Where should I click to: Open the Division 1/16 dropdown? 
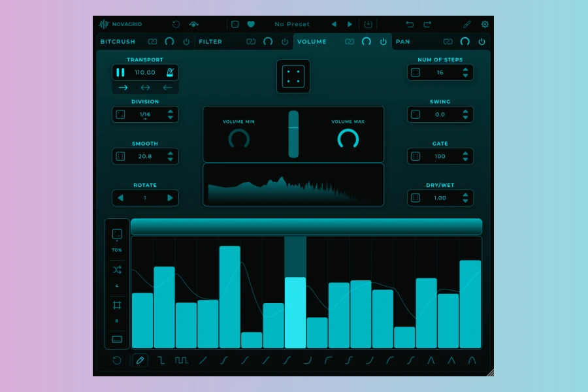(144, 114)
